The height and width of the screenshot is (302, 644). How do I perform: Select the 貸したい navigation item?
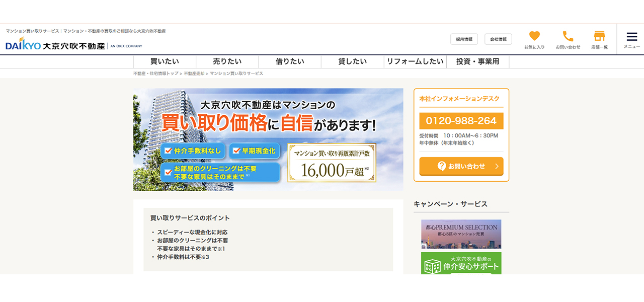click(x=353, y=61)
